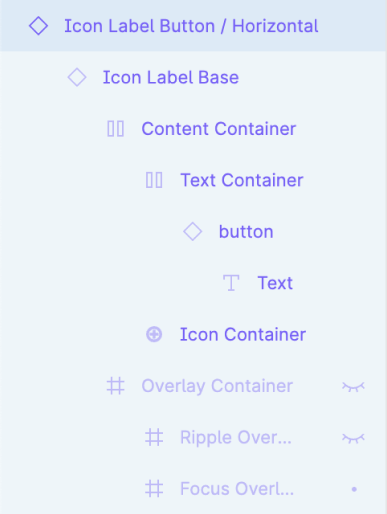Select the button instance layer name
Image resolution: width=387 pixels, height=514 pixels.
pyautogui.click(x=246, y=232)
